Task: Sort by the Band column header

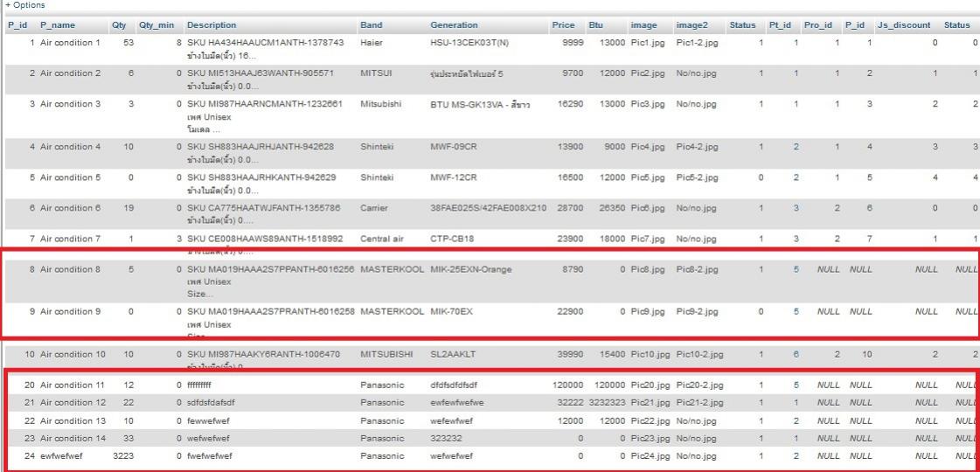Action: pyautogui.click(x=372, y=25)
